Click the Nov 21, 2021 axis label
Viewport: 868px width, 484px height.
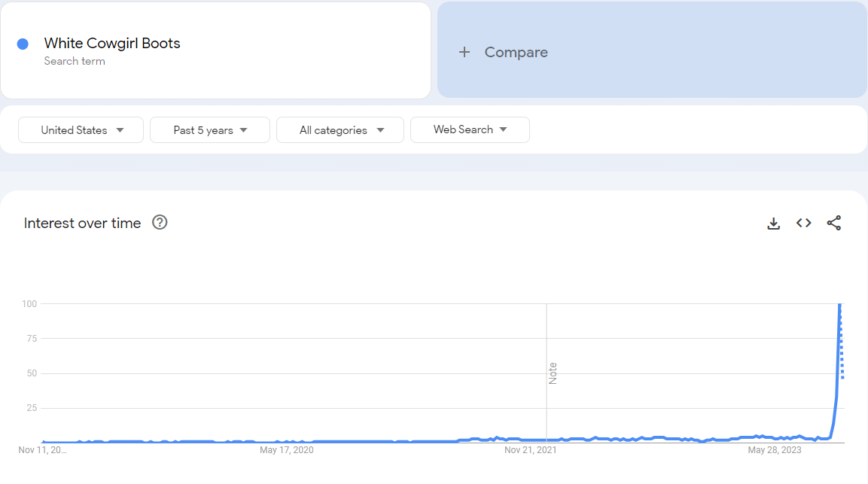point(530,450)
